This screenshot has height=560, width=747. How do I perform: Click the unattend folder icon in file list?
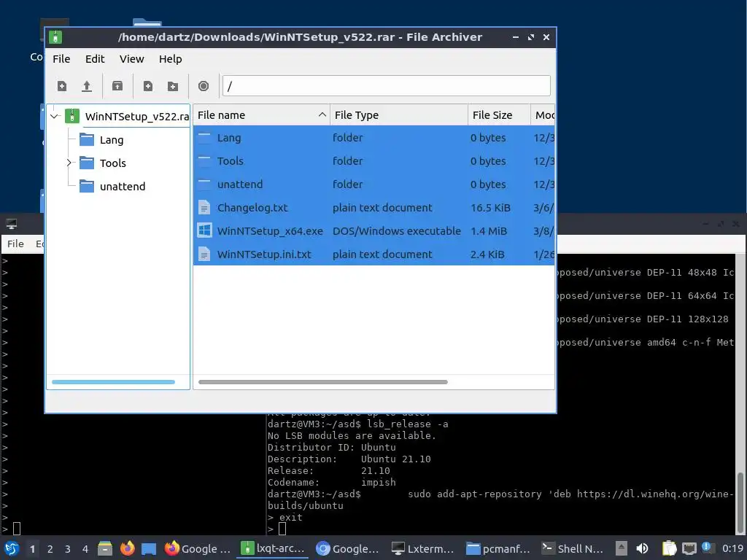click(204, 184)
